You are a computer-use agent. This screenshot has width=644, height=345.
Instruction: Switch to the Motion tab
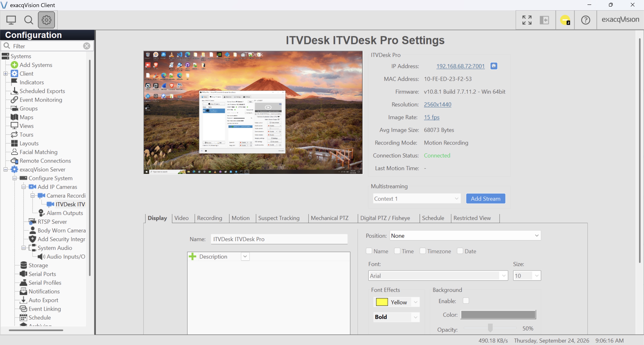241,218
